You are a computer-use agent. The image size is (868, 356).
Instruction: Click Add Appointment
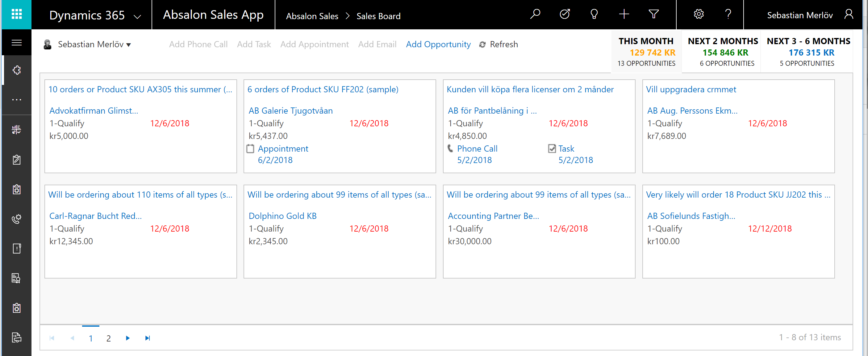tap(314, 44)
